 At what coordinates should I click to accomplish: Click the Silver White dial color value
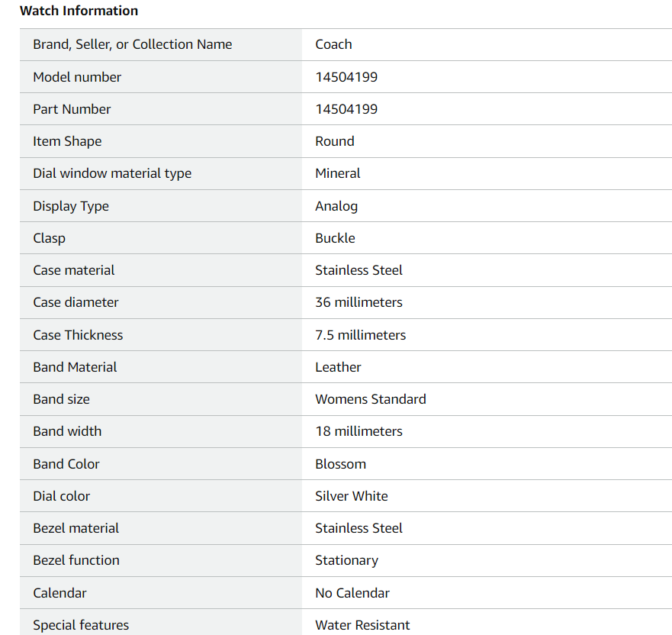click(351, 496)
